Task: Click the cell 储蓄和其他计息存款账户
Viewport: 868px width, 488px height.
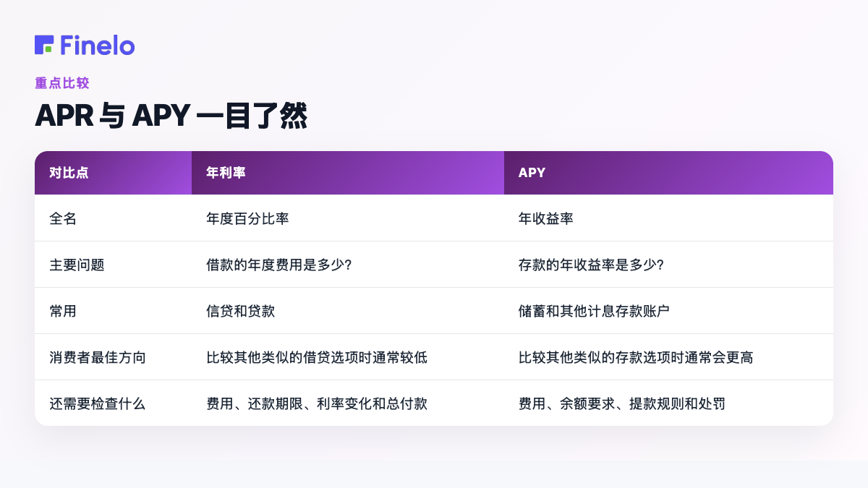Action: click(x=595, y=311)
